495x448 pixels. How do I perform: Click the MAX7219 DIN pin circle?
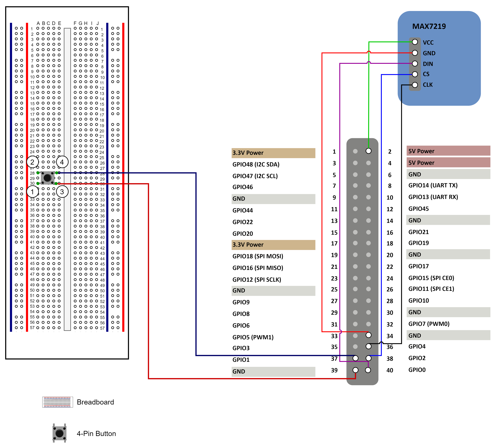tap(415, 64)
